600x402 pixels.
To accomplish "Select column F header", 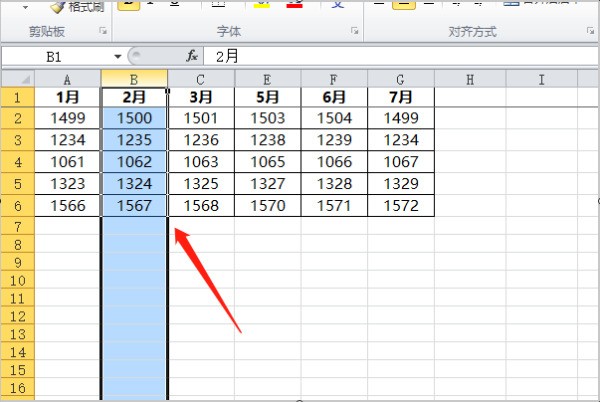I will 334,80.
